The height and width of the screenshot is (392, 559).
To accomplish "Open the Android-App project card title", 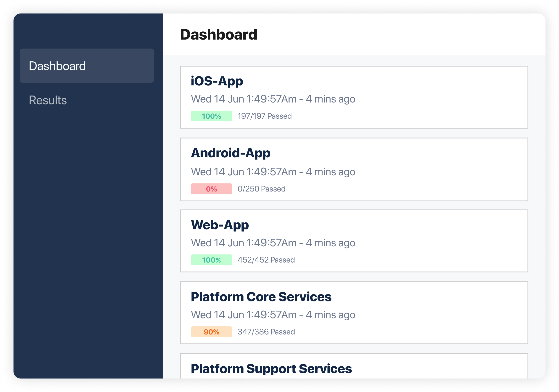I will 230,153.
